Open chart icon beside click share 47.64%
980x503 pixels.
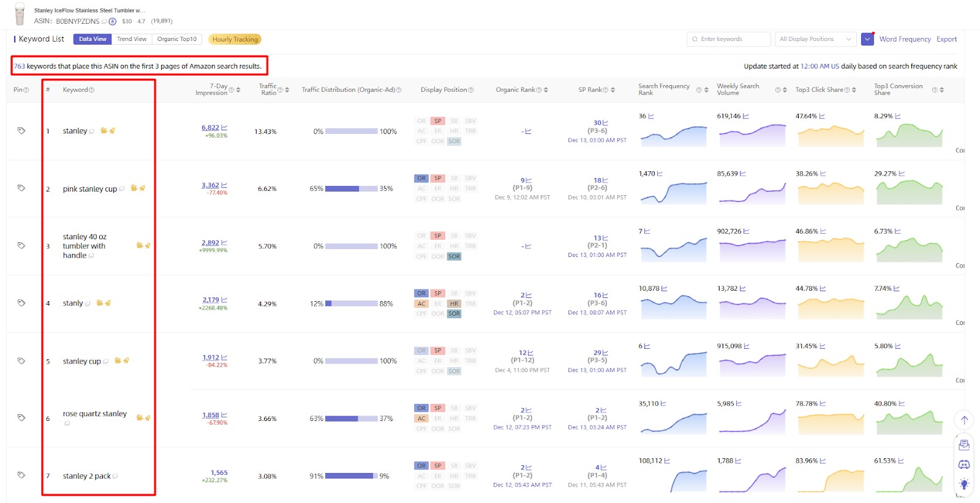click(x=822, y=116)
